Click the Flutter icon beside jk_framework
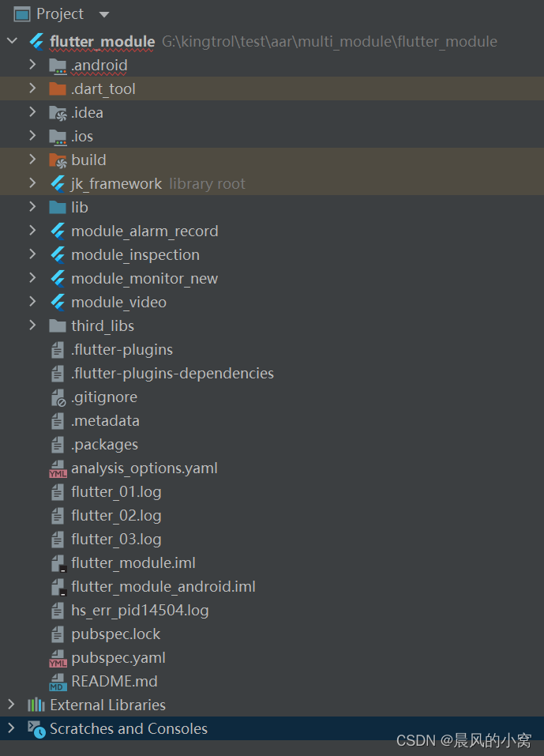The height and width of the screenshot is (756, 544). click(x=58, y=184)
